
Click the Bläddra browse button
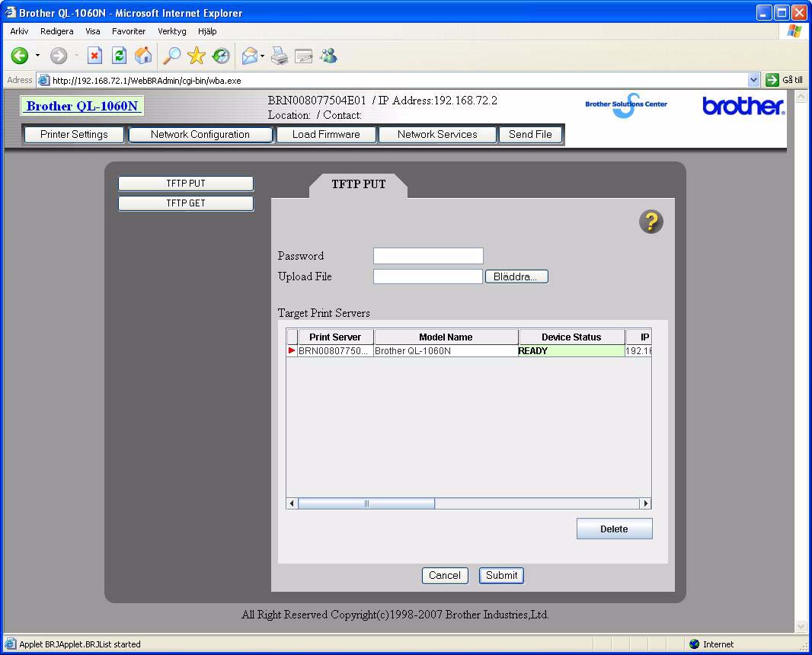[x=516, y=276]
